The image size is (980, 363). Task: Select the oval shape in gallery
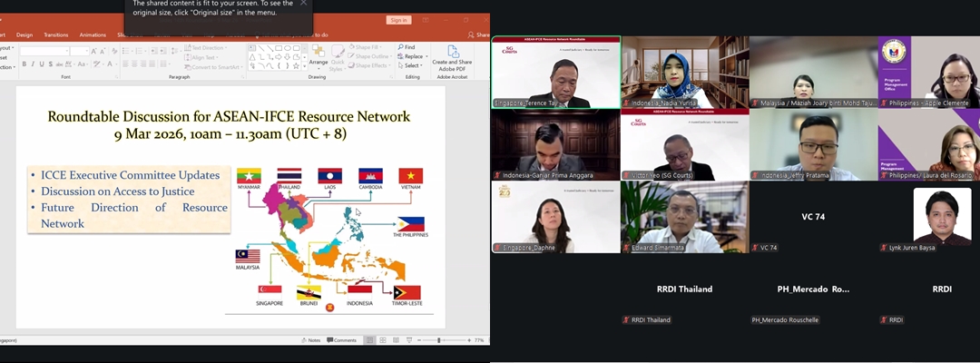pos(288,48)
